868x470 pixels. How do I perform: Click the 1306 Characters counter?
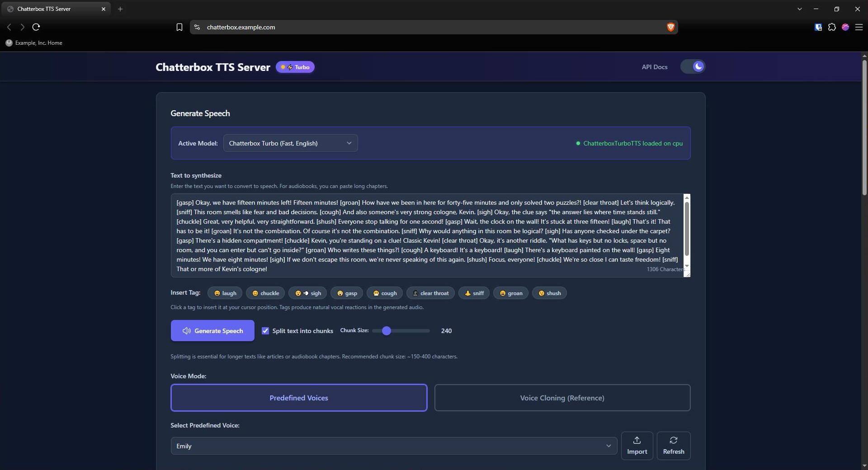pyautogui.click(x=665, y=269)
